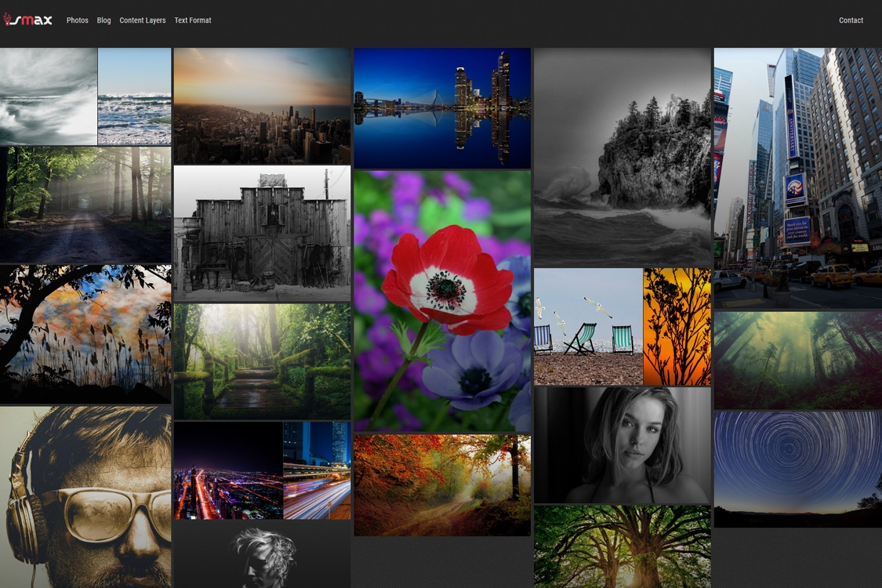Screen dimensions: 882x588
Task: Open the blue skyline reflection photo
Action: [442, 108]
